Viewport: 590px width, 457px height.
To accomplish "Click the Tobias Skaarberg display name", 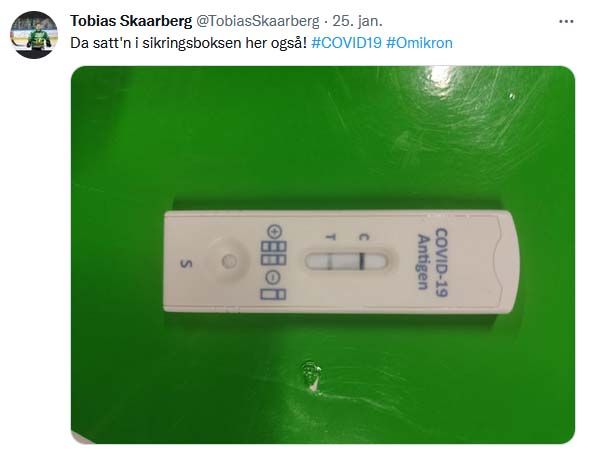I will 131,21.
